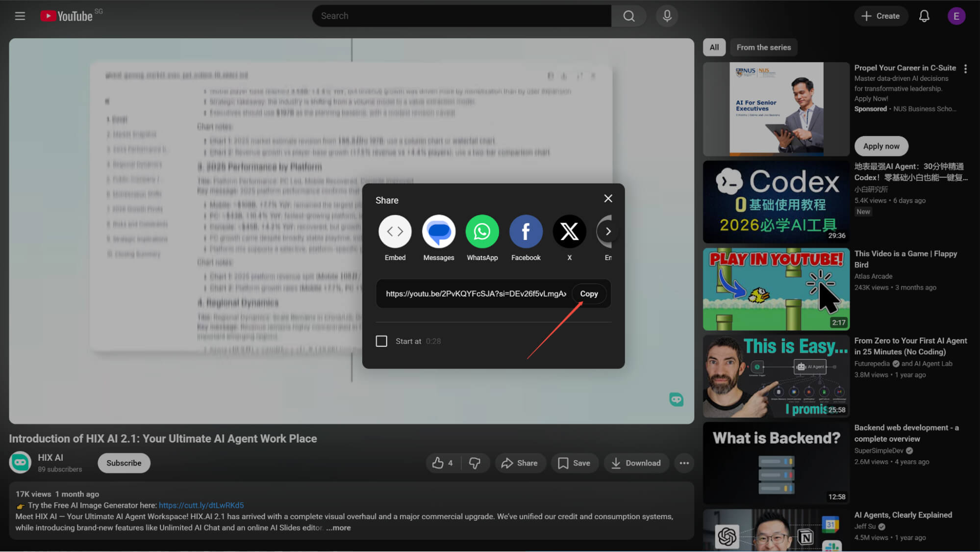Screen dimensions: 980x552
Task: Open more actions ellipsis under the video
Action: (684, 463)
